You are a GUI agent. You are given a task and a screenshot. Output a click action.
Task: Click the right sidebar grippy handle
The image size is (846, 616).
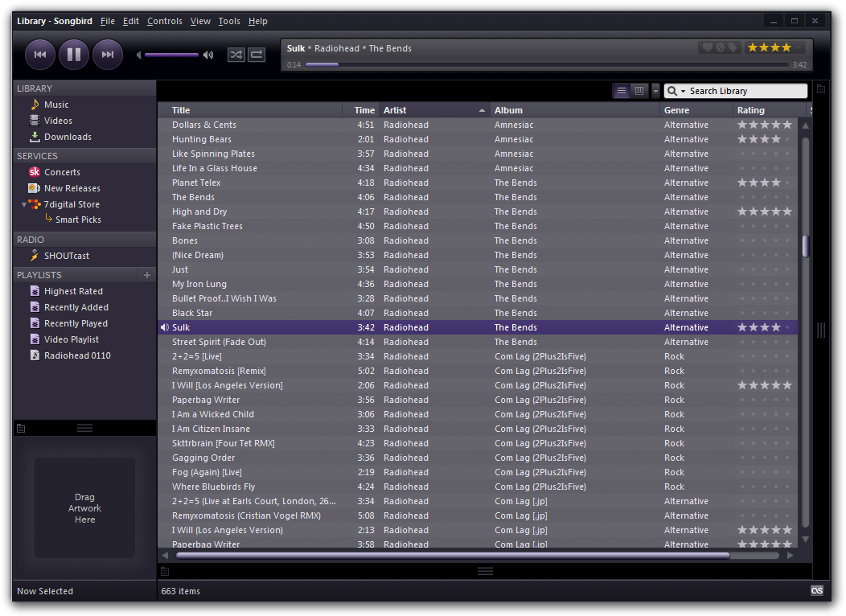click(820, 331)
